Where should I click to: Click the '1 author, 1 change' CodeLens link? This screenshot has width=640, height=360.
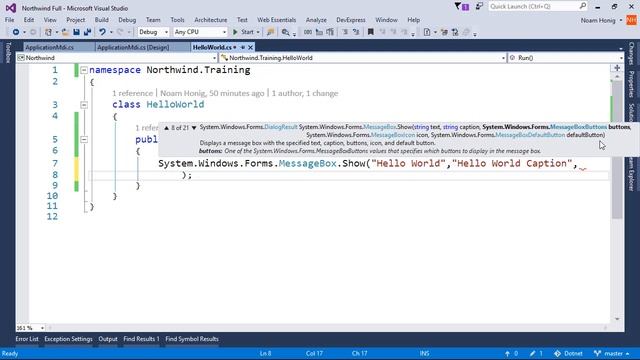(x=305, y=93)
